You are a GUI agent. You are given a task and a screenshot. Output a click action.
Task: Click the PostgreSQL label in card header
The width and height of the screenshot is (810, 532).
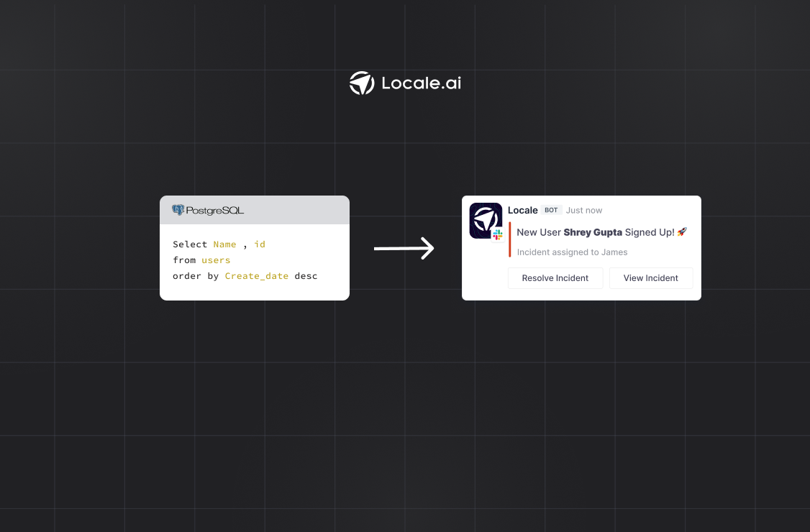click(214, 211)
